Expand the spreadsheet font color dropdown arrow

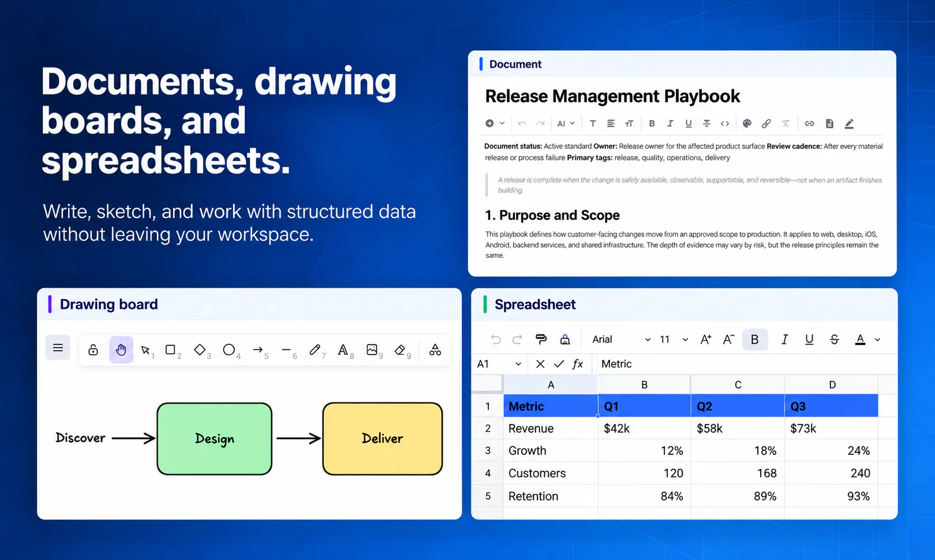pyautogui.click(x=877, y=340)
